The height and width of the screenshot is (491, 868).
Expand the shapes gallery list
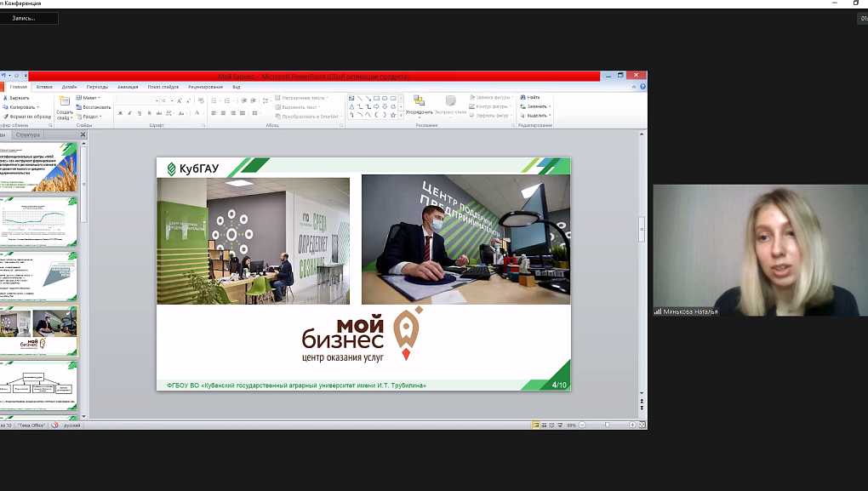402,116
